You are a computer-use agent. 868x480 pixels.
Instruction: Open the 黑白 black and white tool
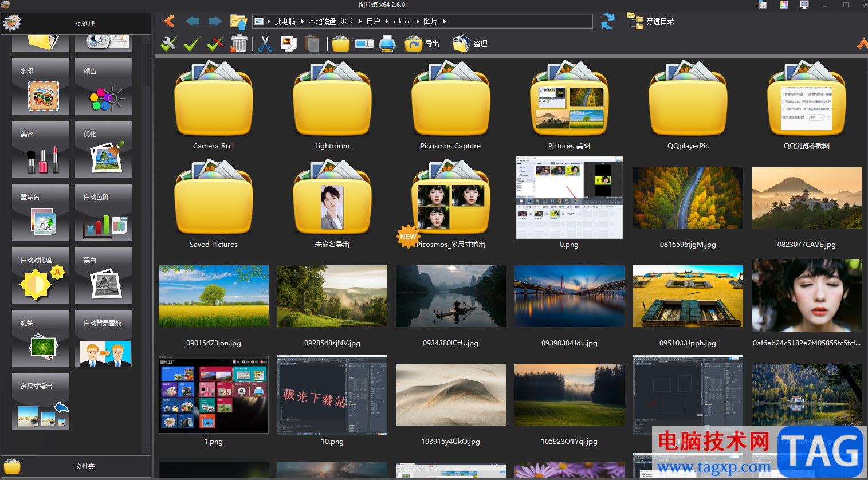click(104, 276)
